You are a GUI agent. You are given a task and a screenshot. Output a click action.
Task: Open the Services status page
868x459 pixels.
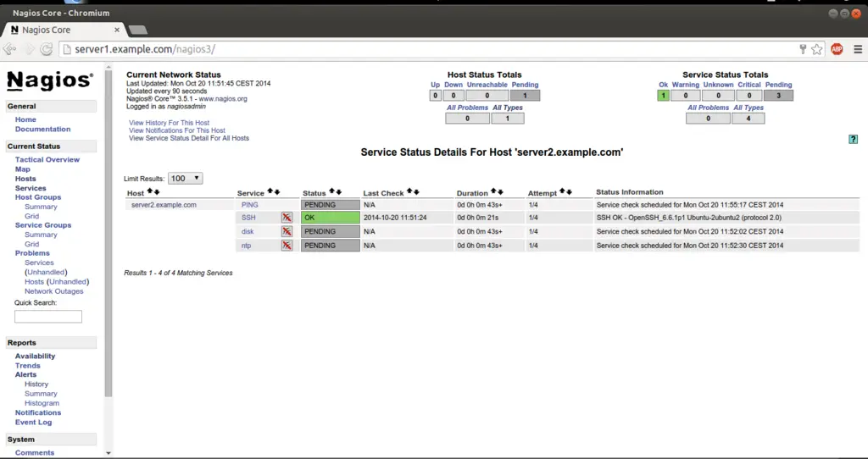31,188
